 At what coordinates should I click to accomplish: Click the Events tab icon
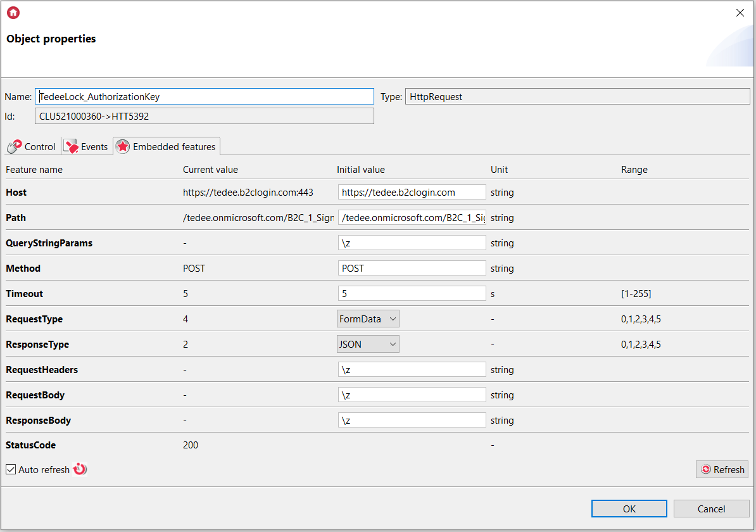pyautogui.click(x=72, y=147)
